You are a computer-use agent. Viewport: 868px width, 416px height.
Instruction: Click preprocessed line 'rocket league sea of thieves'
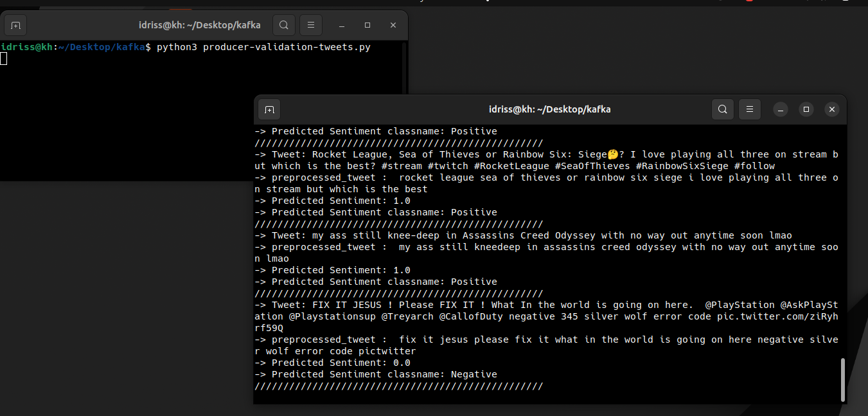[547, 183]
